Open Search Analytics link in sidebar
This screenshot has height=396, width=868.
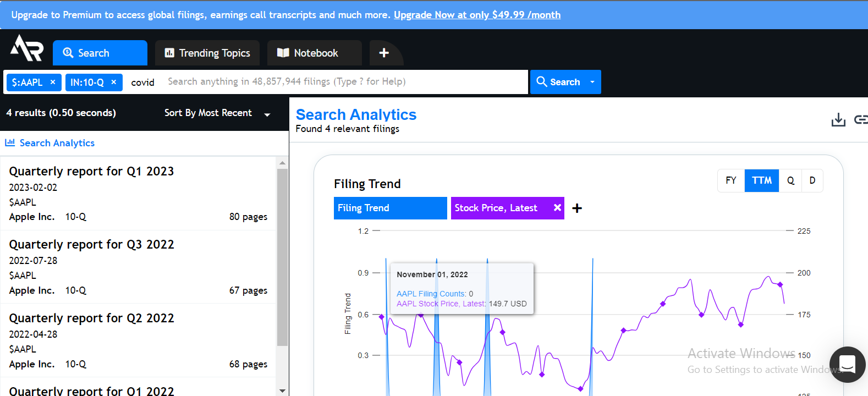(x=57, y=143)
